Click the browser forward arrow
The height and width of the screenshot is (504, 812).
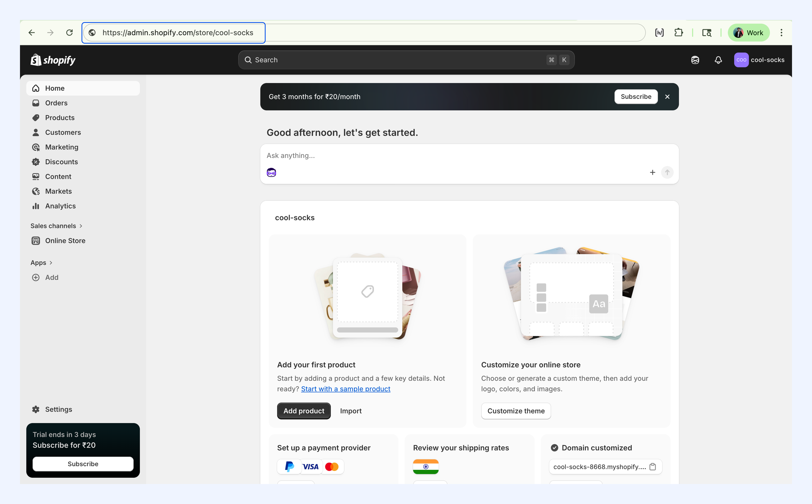click(50, 33)
